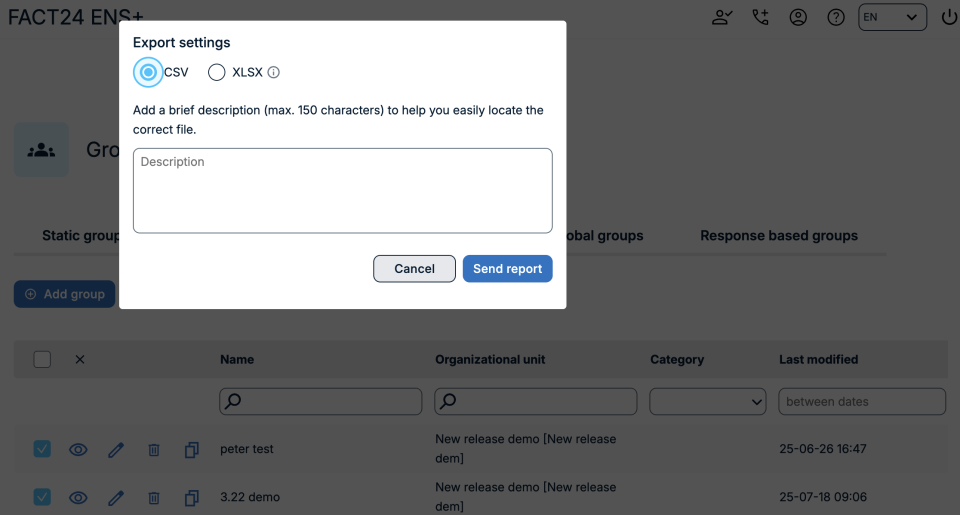
Task: Duplicate the 3.22 demo group copy icon
Action: point(192,497)
